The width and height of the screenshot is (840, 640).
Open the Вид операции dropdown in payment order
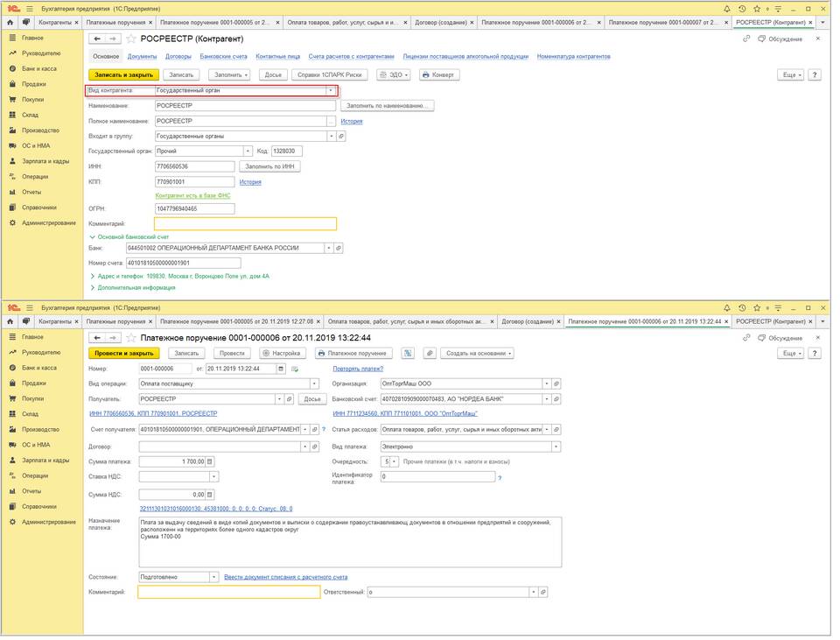point(314,383)
